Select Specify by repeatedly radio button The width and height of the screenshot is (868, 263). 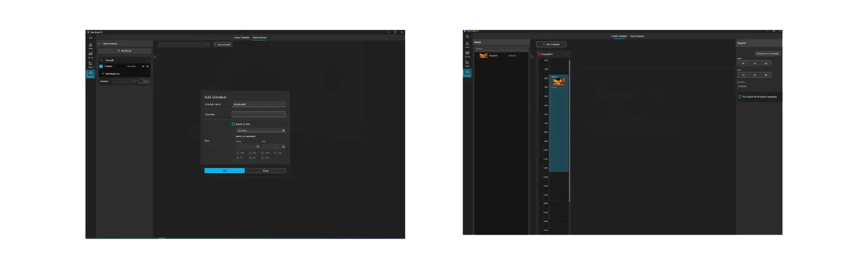[x=233, y=136]
